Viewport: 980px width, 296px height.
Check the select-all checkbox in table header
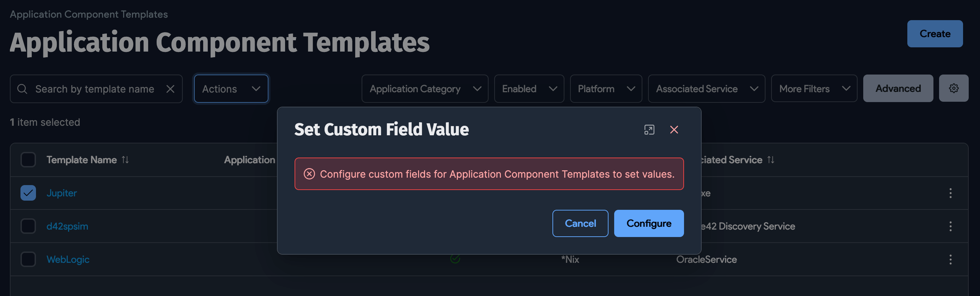click(x=28, y=160)
